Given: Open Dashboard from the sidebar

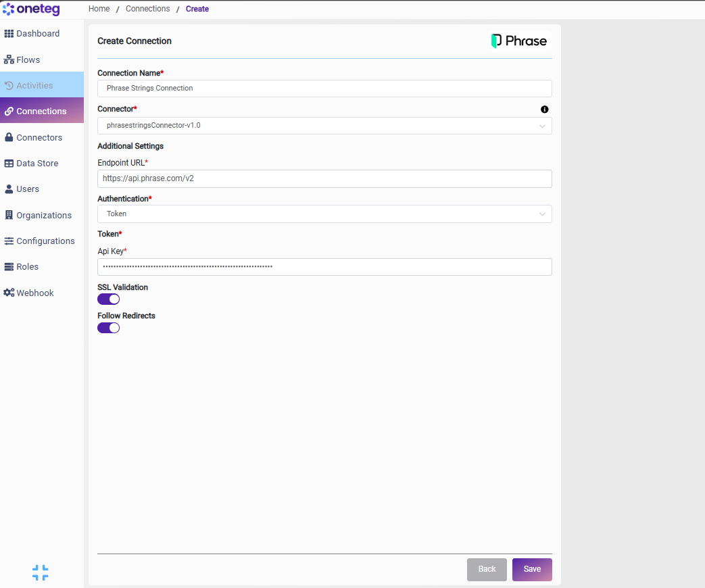Looking at the screenshot, I should tap(42, 34).
